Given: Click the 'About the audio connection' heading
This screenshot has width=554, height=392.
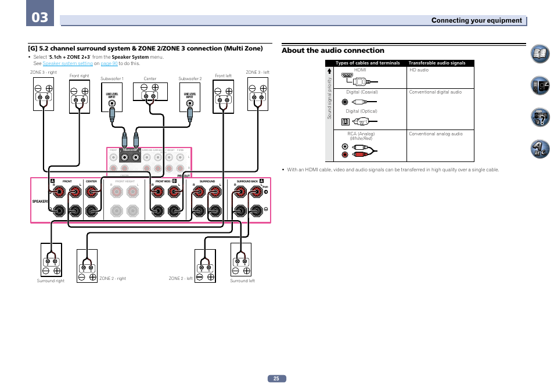Looking at the screenshot, I should (x=333, y=50).
